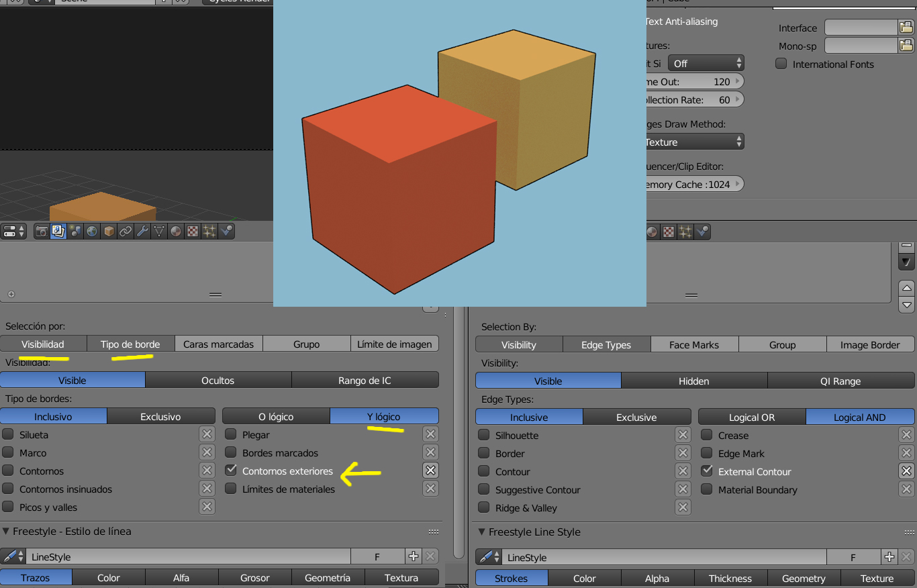
Task: Select the Ocultos visibility option
Action: 218,380
